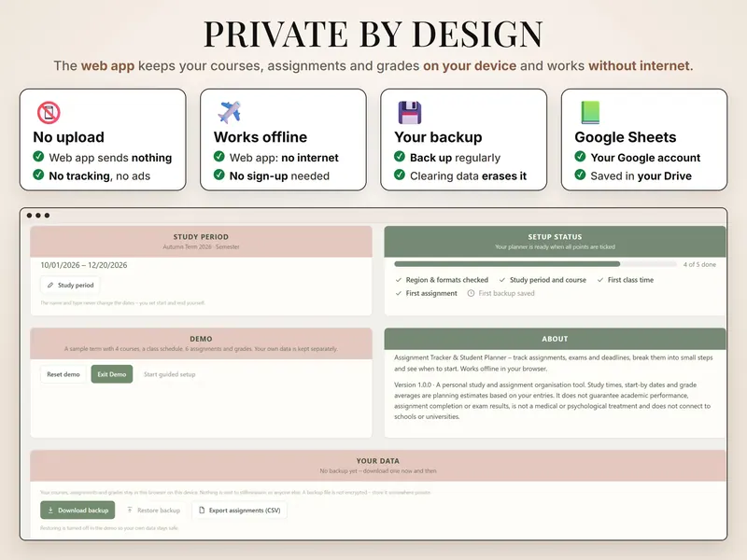Click the 'No upload' card heading
The image size is (747, 560).
68,137
